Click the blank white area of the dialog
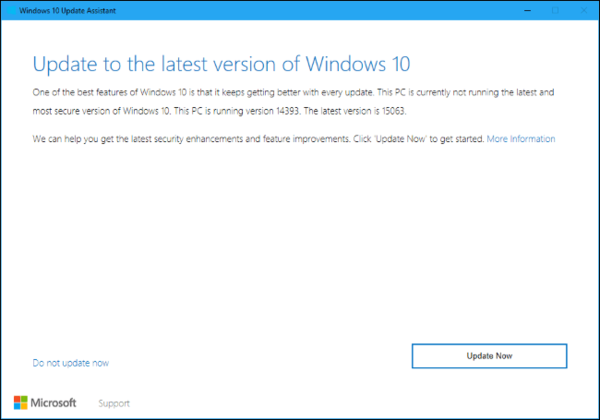The height and width of the screenshot is (420, 600). (300, 250)
